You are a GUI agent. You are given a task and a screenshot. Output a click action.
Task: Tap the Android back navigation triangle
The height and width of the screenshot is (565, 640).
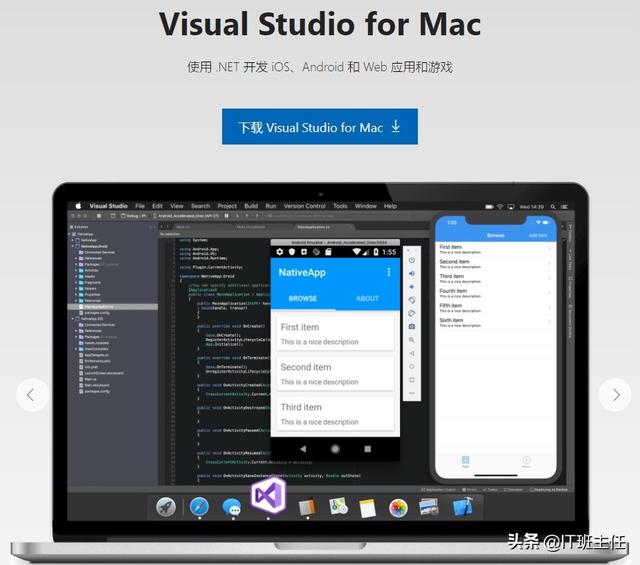click(x=302, y=449)
